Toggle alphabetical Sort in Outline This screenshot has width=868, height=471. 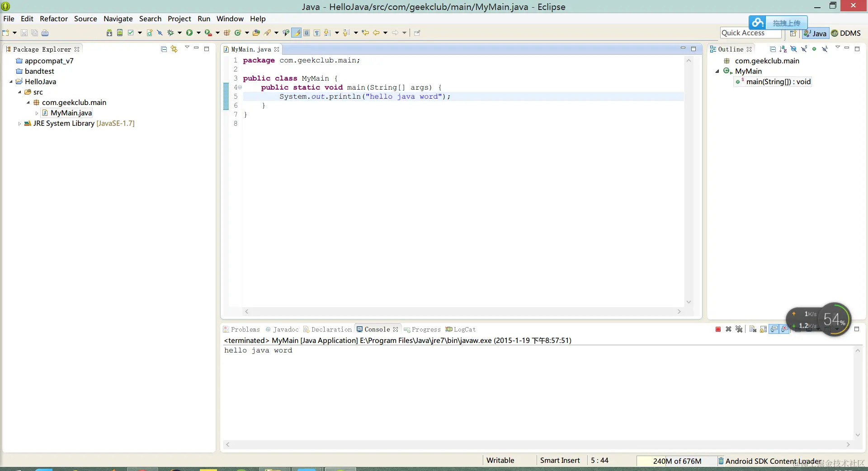point(783,49)
